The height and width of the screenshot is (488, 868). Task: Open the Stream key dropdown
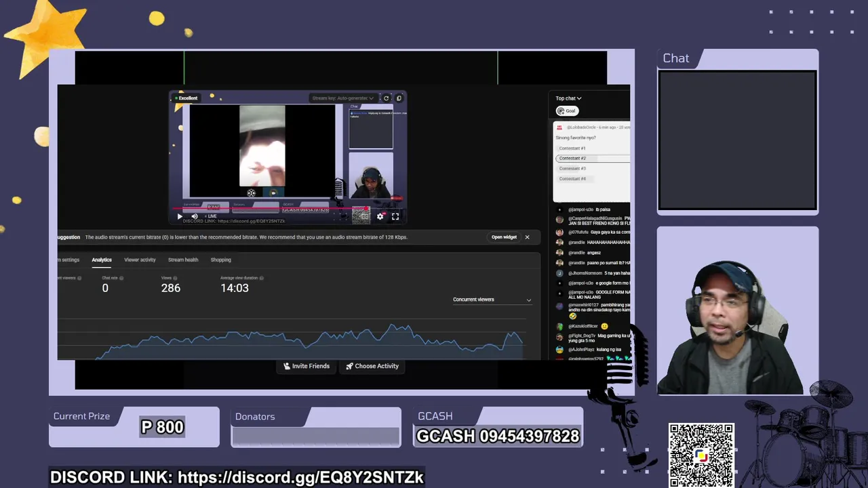[343, 98]
